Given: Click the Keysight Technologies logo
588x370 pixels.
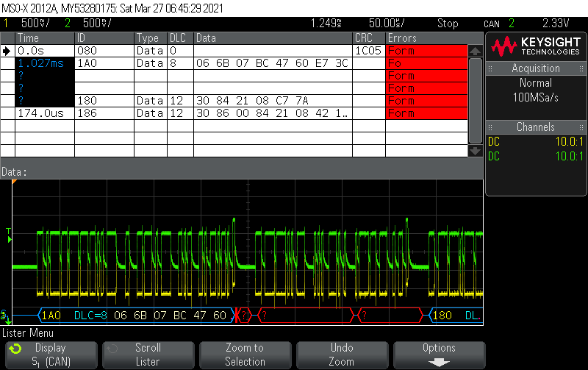Looking at the screenshot, I should (x=536, y=47).
